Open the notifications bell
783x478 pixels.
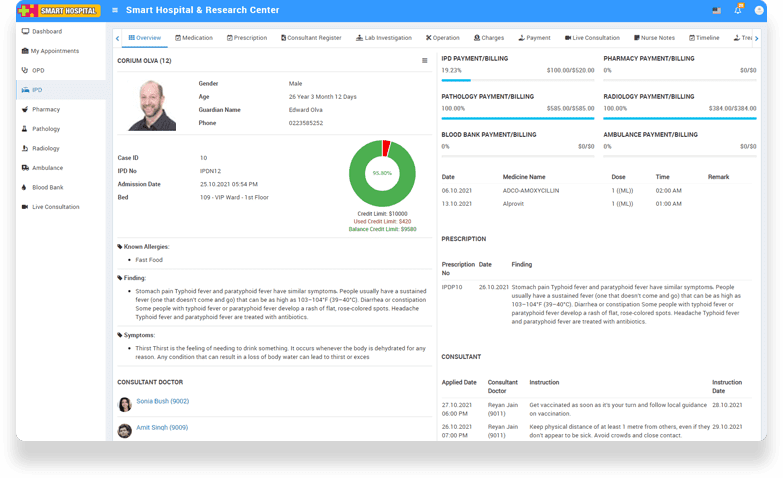tap(738, 10)
